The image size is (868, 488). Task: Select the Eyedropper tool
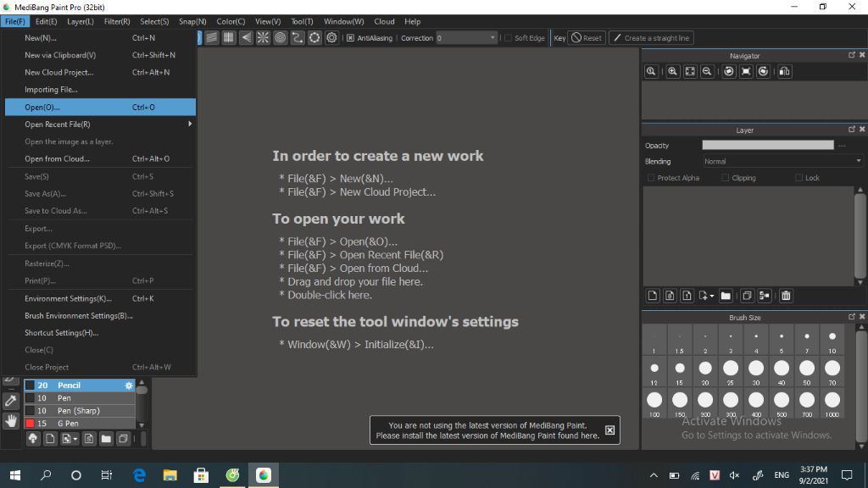tap(10, 401)
